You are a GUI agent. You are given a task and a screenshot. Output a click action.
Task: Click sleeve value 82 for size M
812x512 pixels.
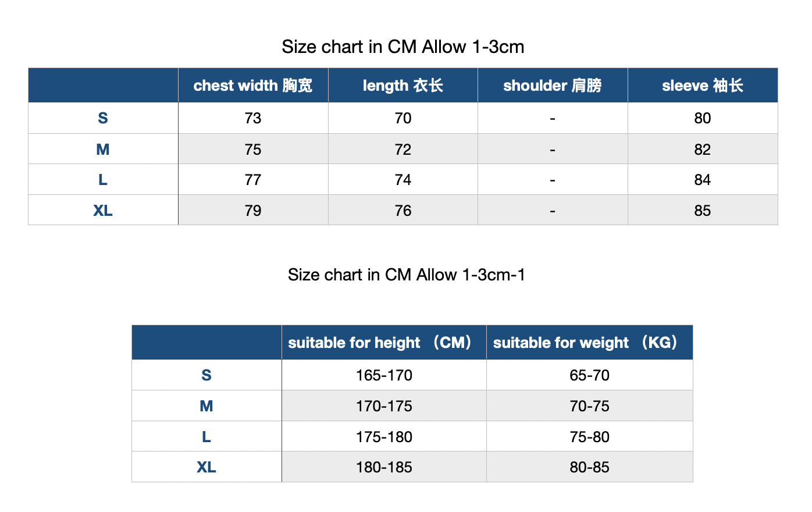click(703, 149)
